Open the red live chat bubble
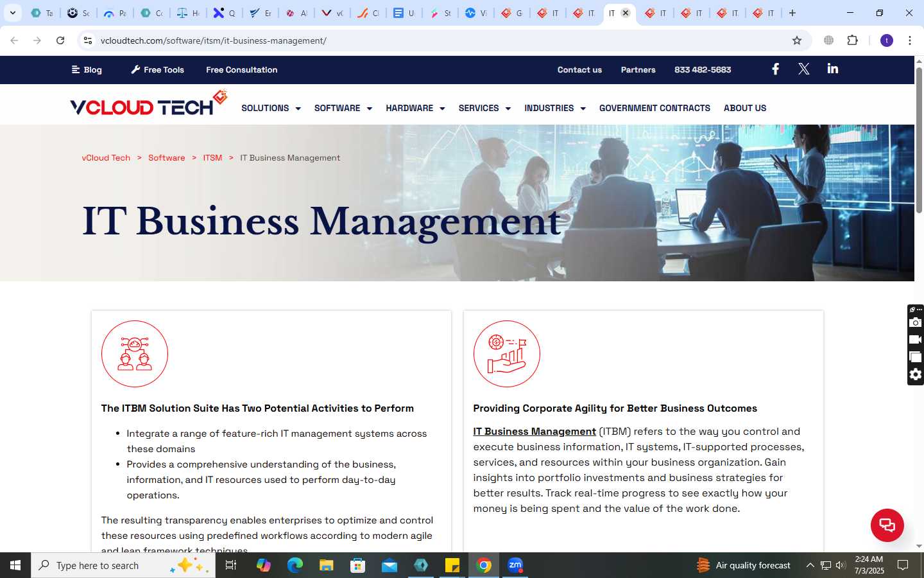Viewport: 924px width, 578px height. pyautogui.click(x=887, y=525)
